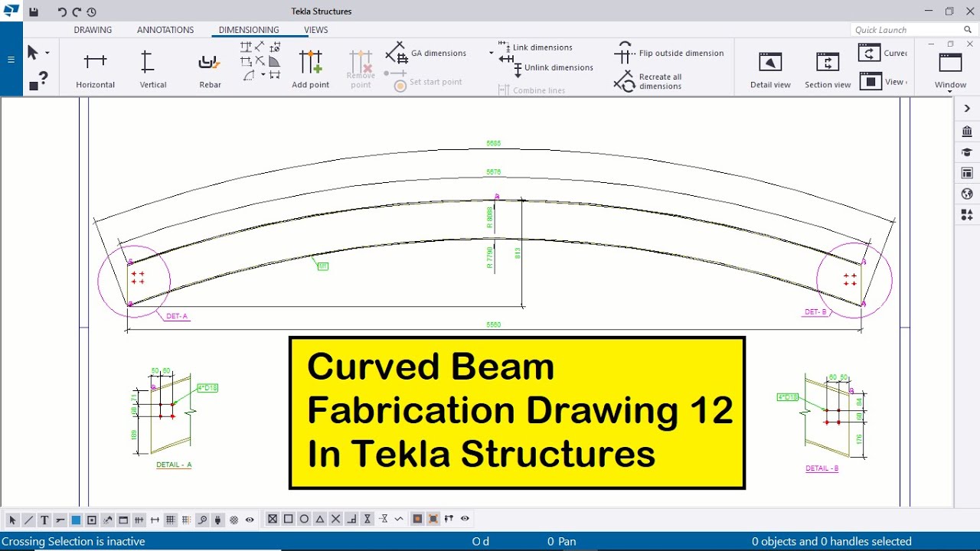Select the arrow selection tool in ribbon
The height and width of the screenshot is (551, 980).
pyautogui.click(x=33, y=53)
